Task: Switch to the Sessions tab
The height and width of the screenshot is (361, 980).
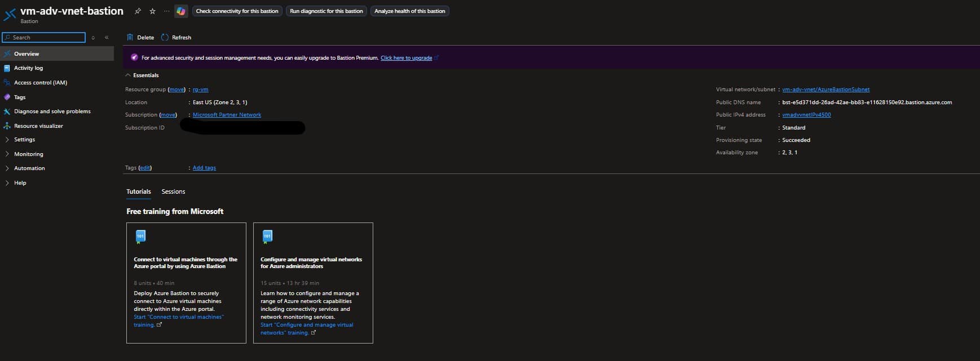Action: tap(173, 191)
